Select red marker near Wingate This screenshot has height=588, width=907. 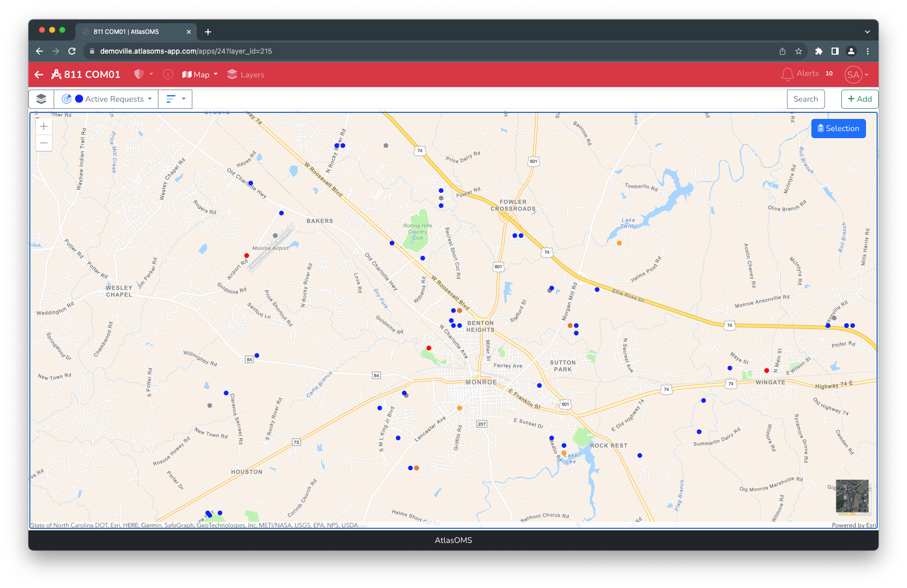766,370
